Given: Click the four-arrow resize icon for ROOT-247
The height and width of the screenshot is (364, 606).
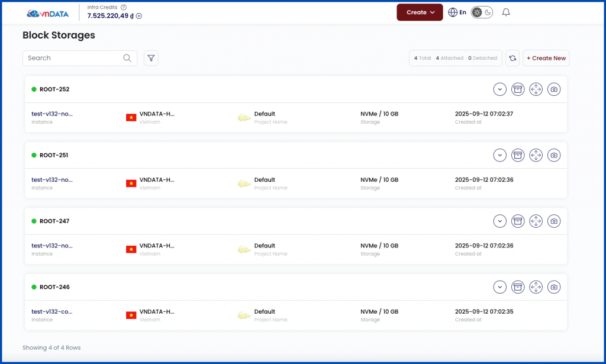Looking at the screenshot, I should 536,221.
